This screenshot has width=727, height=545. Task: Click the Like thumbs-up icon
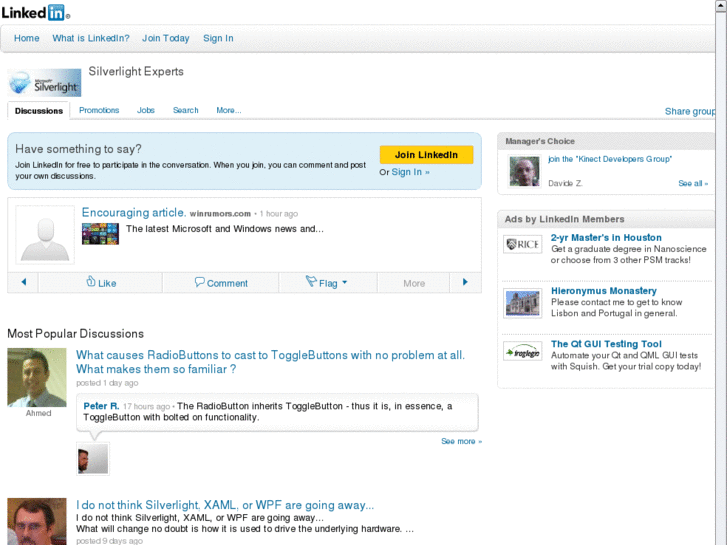[91, 282]
